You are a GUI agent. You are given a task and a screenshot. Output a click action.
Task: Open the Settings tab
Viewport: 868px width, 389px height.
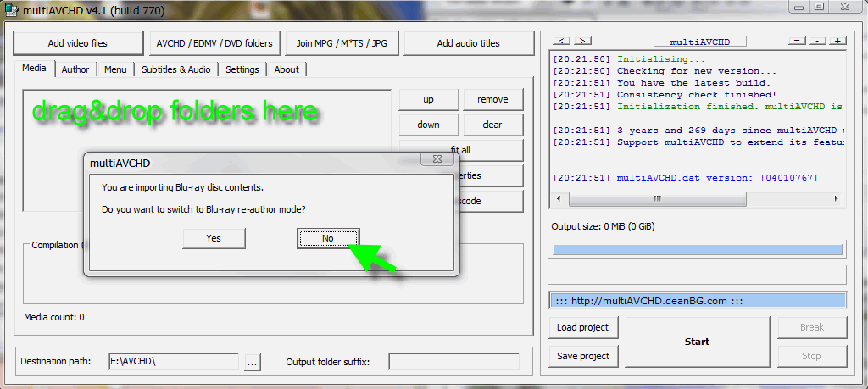pyautogui.click(x=242, y=69)
